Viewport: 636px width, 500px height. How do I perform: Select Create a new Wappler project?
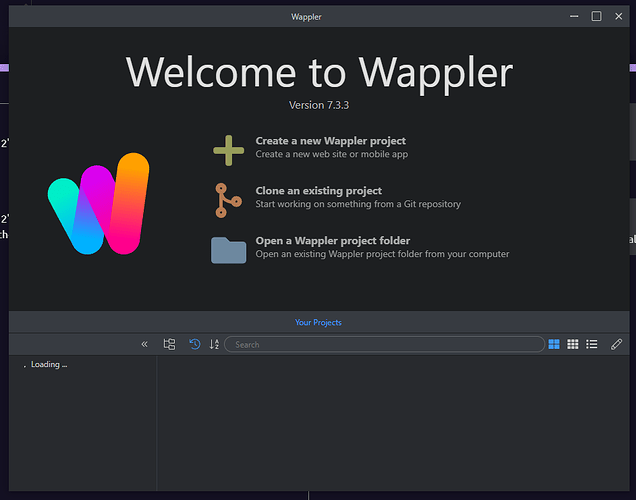(x=330, y=141)
